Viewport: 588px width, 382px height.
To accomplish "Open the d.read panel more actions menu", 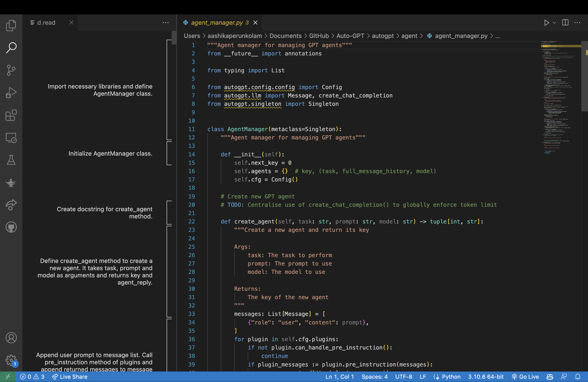I will (x=165, y=23).
